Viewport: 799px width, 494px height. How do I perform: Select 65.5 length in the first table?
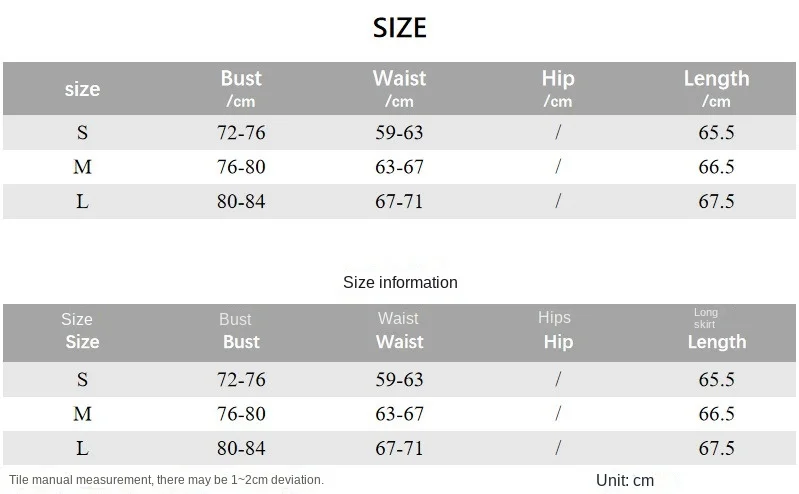tap(716, 132)
